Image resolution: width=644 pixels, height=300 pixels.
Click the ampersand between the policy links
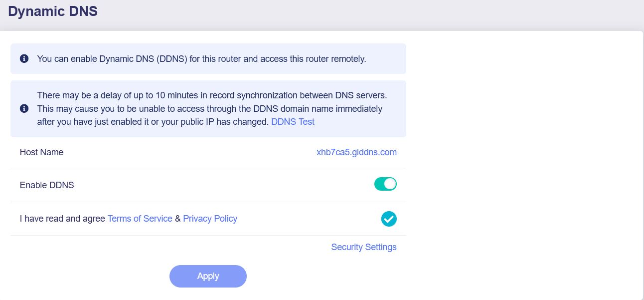(177, 219)
